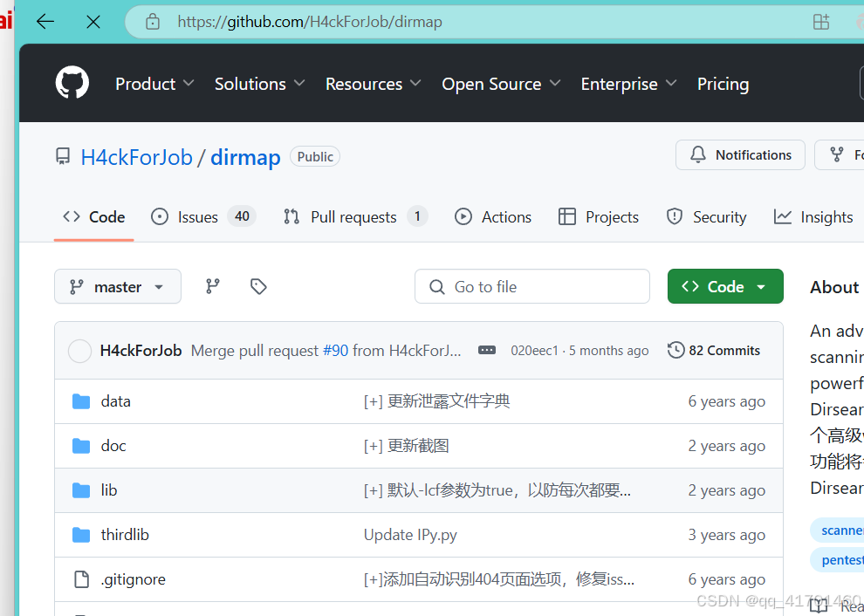This screenshot has height=616, width=864.
Task: Open the data folder
Action: click(116, 401)
